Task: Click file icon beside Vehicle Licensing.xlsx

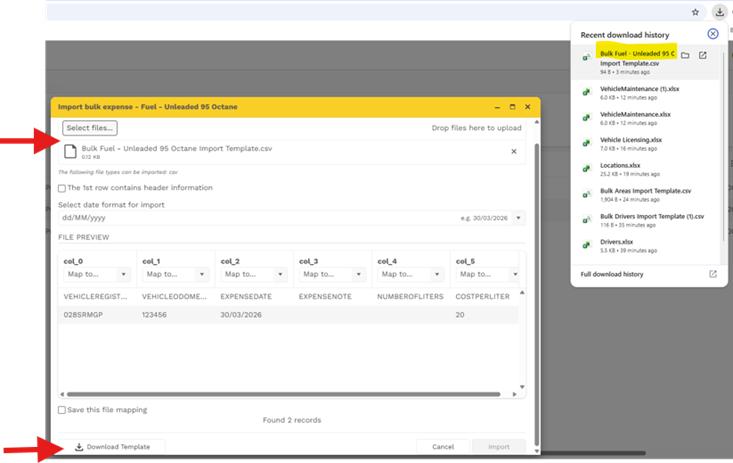Action: point(586,143)
